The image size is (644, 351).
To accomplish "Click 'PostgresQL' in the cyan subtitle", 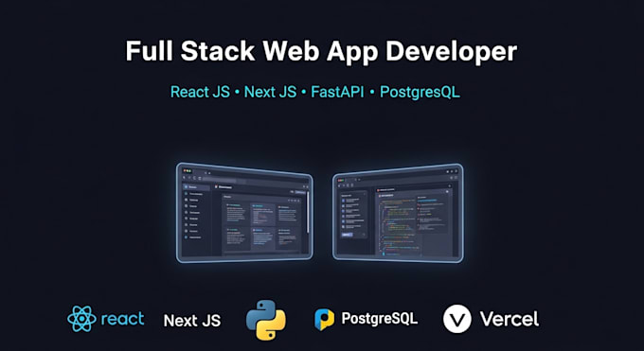I will tap(420, 93).
